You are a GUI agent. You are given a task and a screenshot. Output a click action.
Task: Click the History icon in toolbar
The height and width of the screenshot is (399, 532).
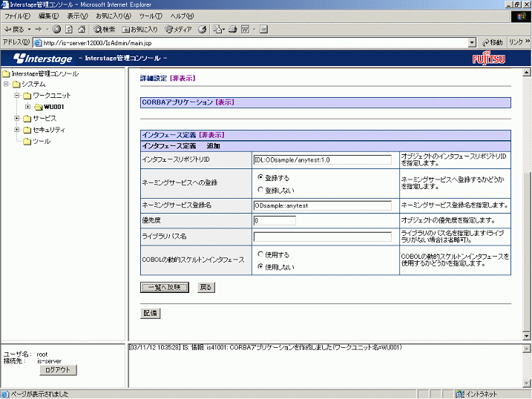(203, 30)
